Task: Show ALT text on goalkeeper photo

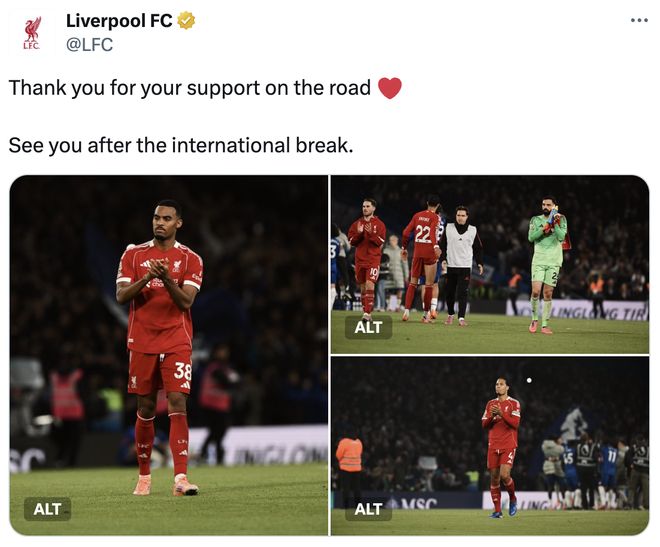Action: tap(368, 327)
